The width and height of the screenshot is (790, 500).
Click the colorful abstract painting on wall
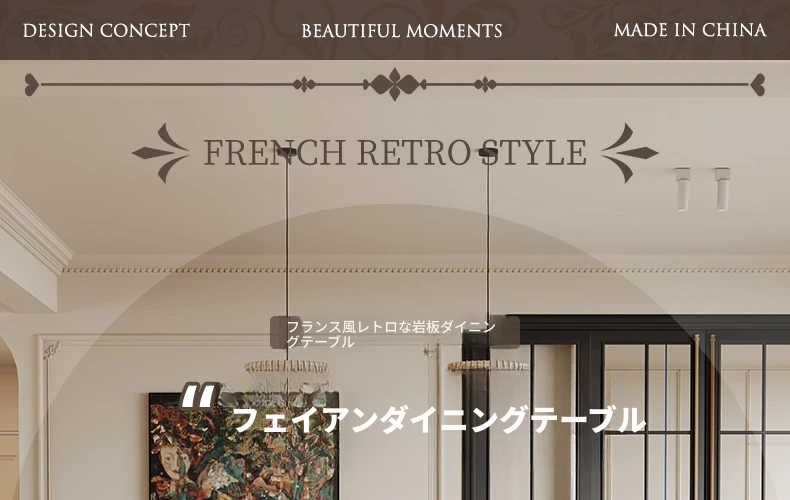pos(244,446)
